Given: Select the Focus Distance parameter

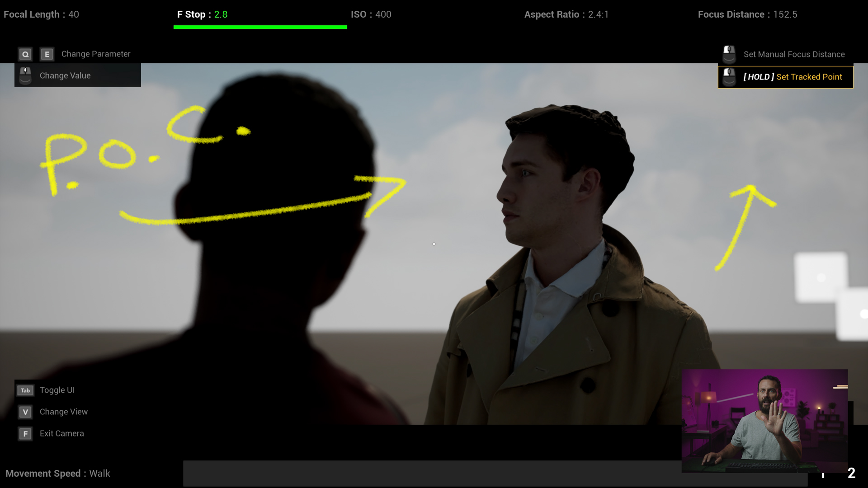Looking at the screenshot, I should [x=747, y=14].
